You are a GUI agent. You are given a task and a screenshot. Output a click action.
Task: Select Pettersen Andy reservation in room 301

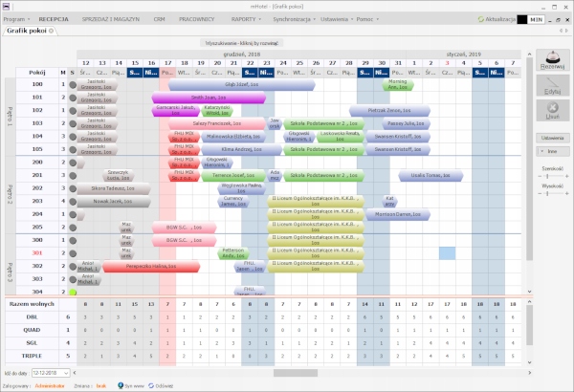233,253
